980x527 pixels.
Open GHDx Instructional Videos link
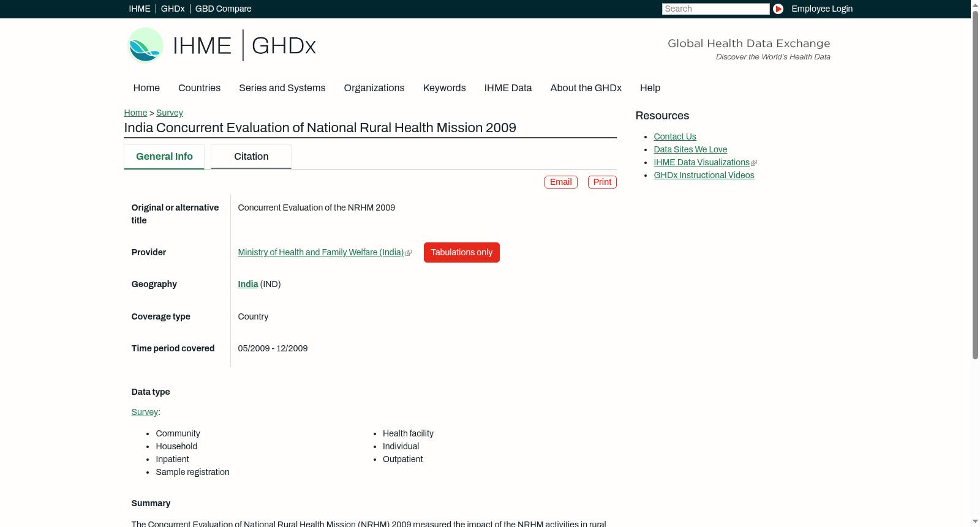coord(704,175)
